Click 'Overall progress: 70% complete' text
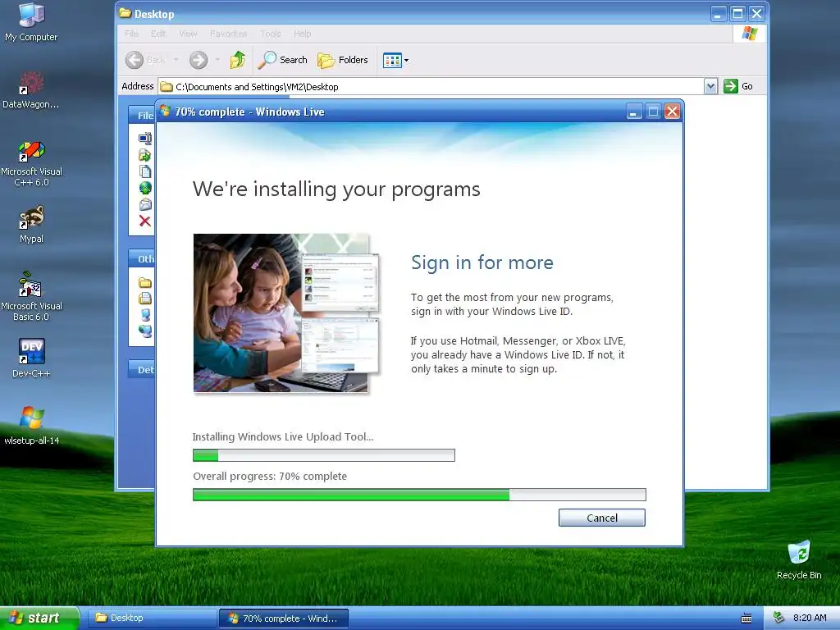The width and height of the screenshot is (840, 630). (270, 477)
